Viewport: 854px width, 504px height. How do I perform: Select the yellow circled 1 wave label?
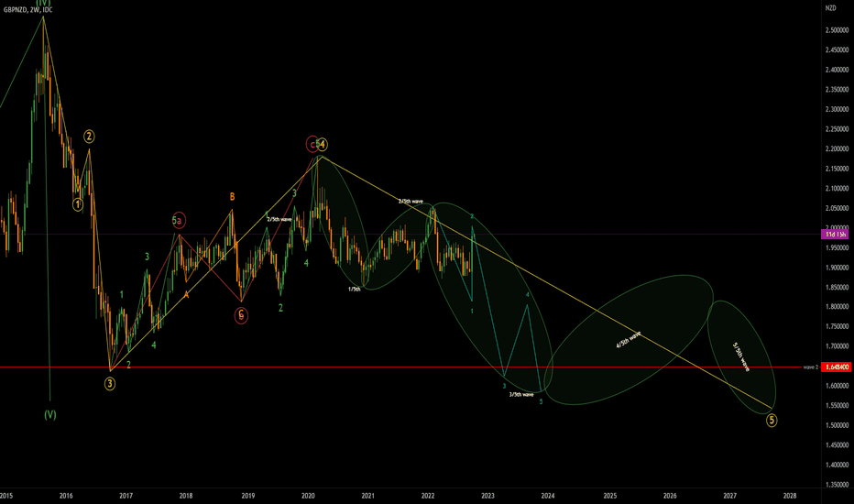(78, 204)
